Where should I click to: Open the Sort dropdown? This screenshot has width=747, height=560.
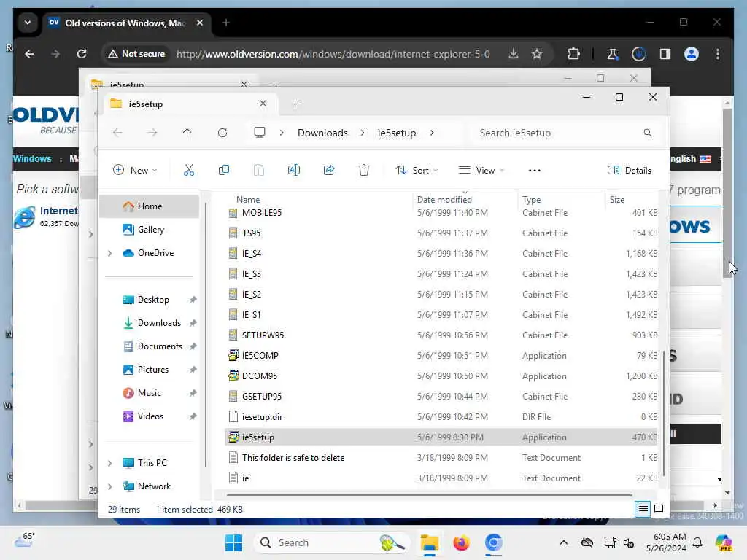tap(417, 171)
